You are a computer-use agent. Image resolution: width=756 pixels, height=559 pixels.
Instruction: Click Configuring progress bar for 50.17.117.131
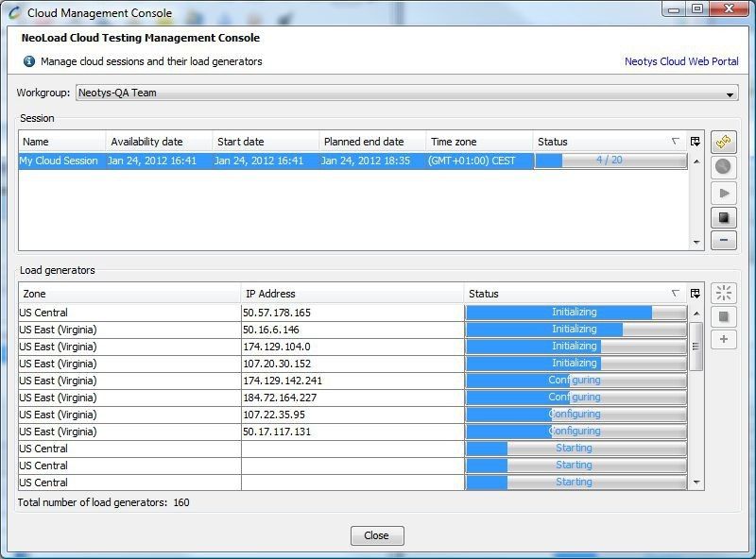click(576, 432)
